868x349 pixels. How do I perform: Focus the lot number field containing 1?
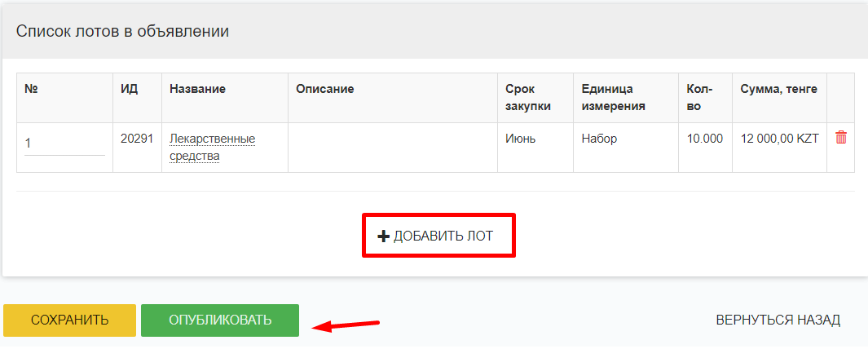[x=64, y=143]
